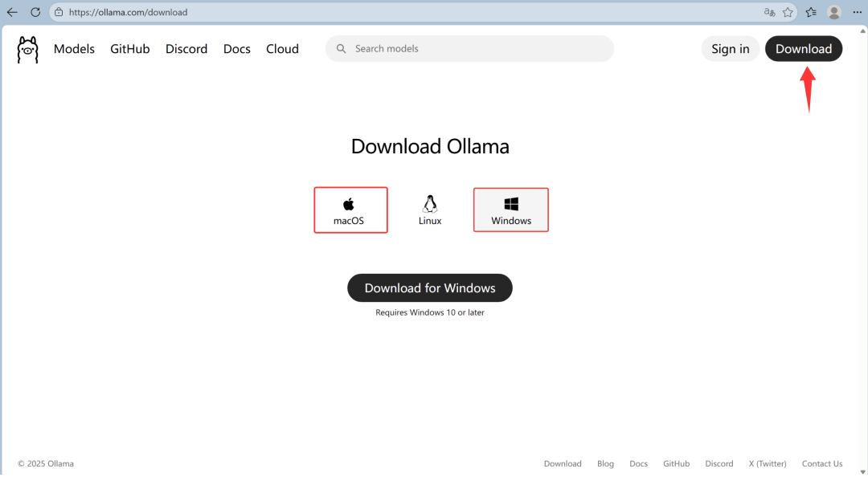The height and width of the screenshot is (489, 868).
Task: Select the Windows download option
Action: click(x=511, y=210)
